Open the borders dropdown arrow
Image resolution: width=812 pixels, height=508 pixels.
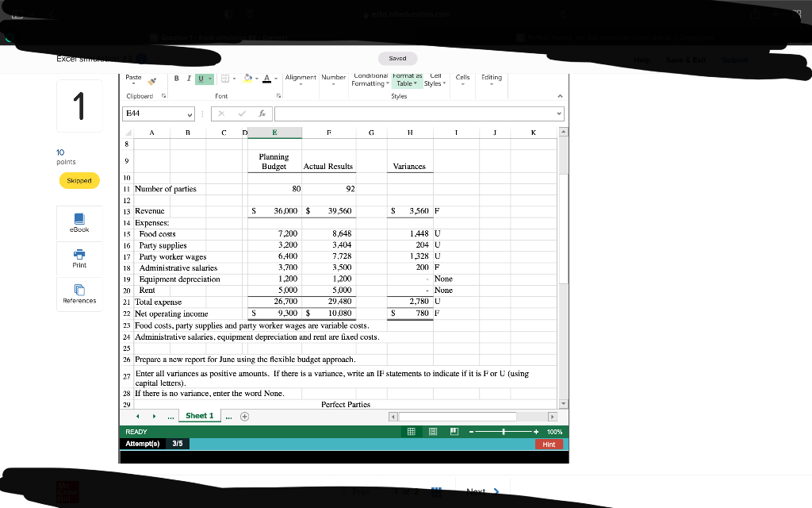(235, 79)
